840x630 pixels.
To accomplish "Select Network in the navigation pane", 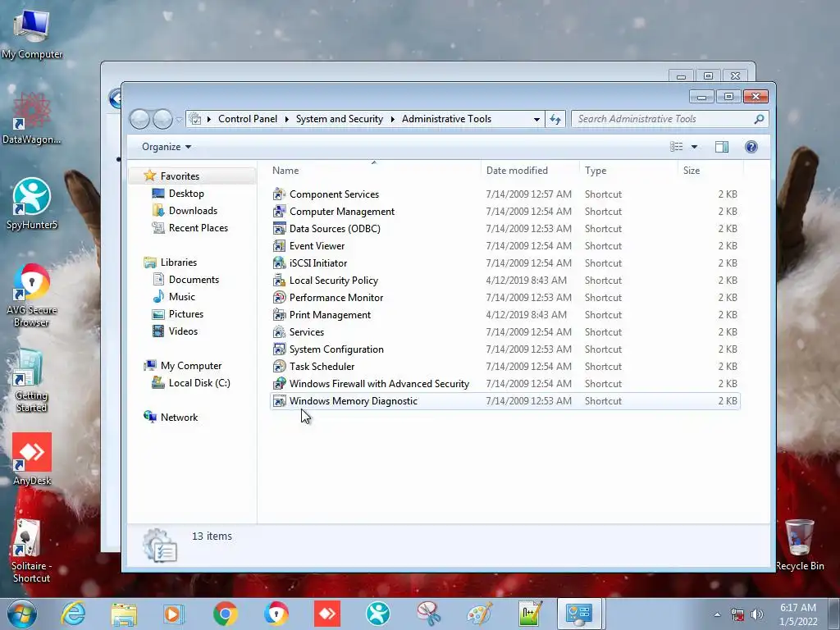I will [179, 418].
